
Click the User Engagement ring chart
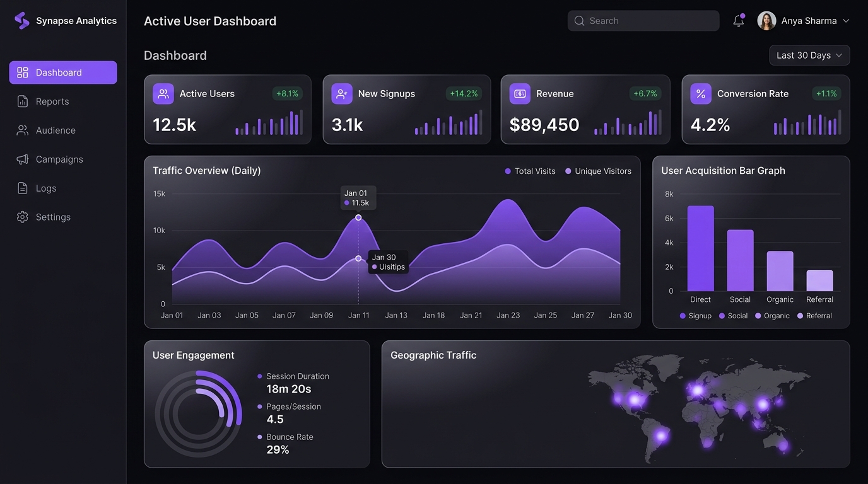pos(198,413)
